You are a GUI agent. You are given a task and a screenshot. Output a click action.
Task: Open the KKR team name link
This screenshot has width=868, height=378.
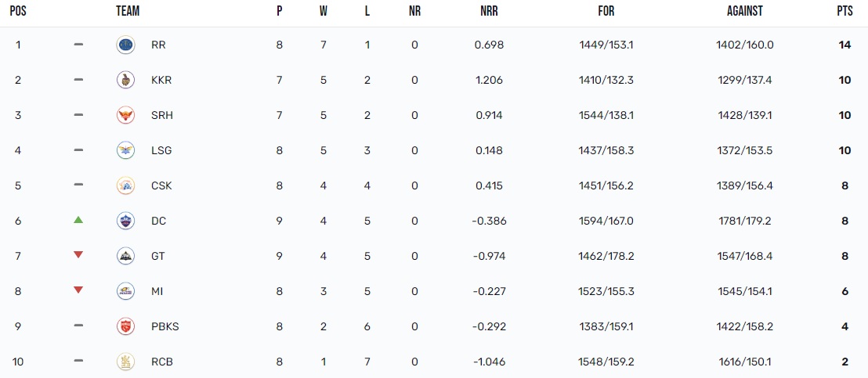[x=161, y=80]
